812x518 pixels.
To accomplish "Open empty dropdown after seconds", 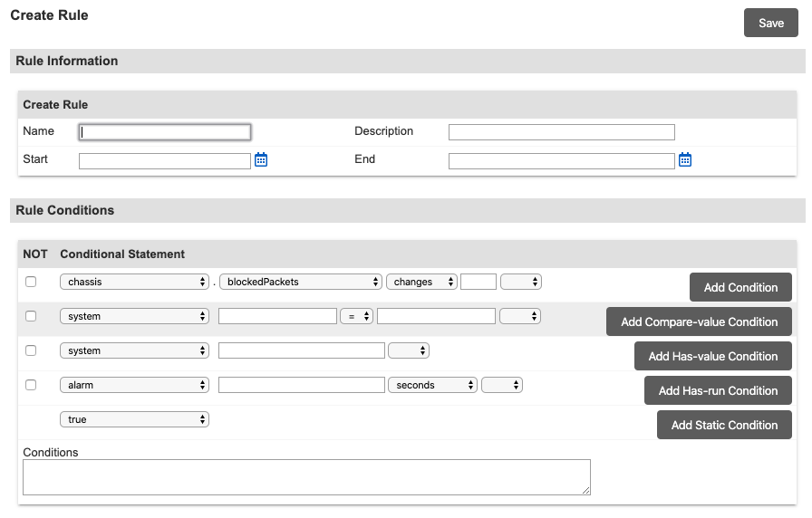I will pyautogui.click(x=502, y=385).
